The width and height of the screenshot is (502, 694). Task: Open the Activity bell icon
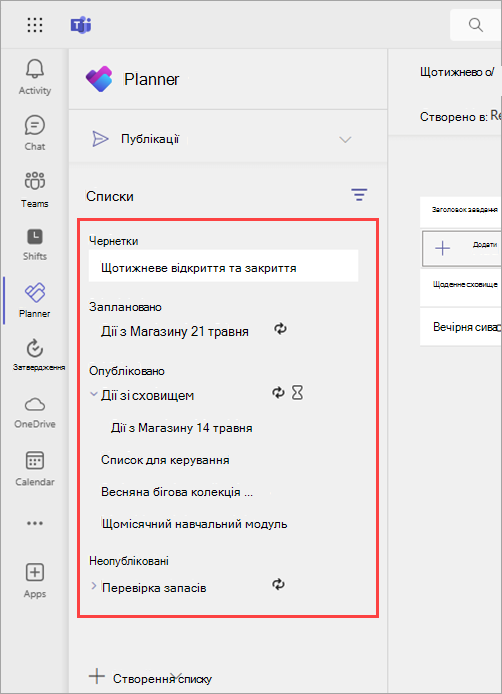35,69
